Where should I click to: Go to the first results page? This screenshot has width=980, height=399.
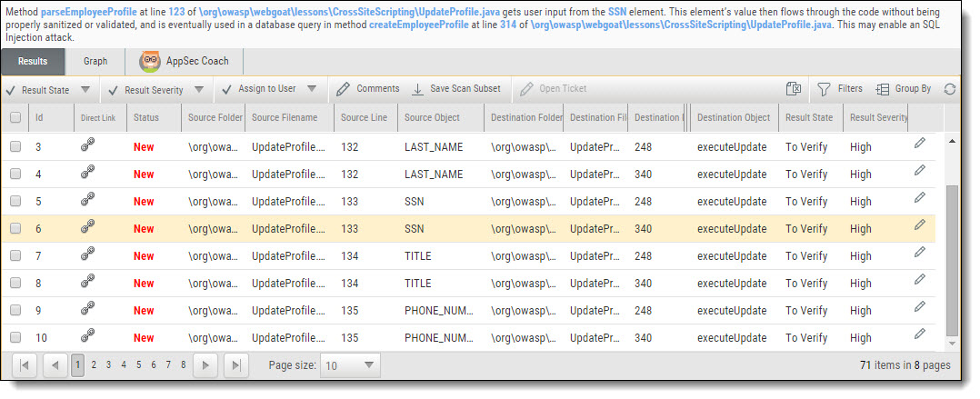click(25, 365)
